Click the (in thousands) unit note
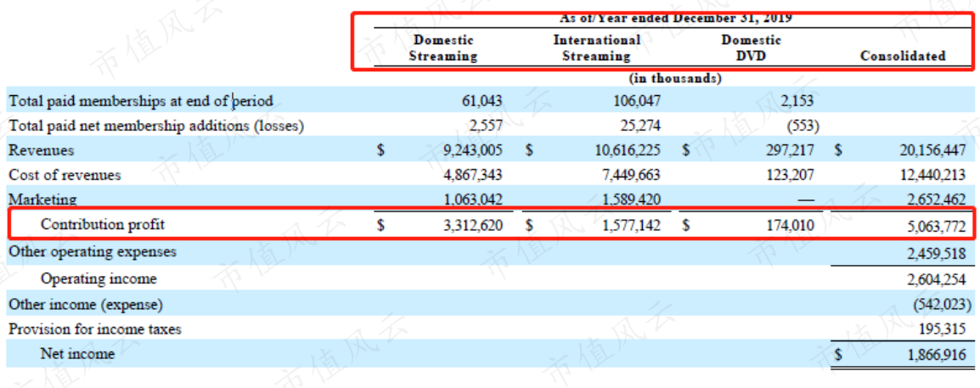This screenshot has height=388, width=980. (674, 79)
